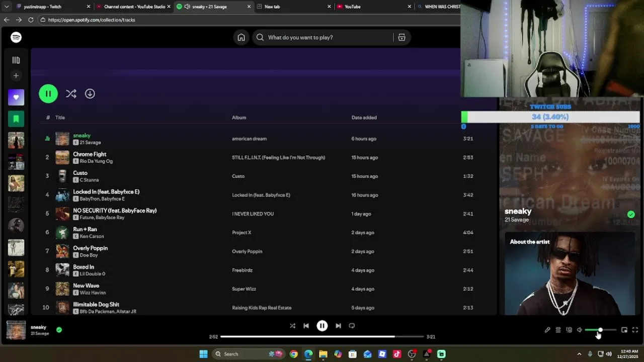Click the Spotify logo

16,37
